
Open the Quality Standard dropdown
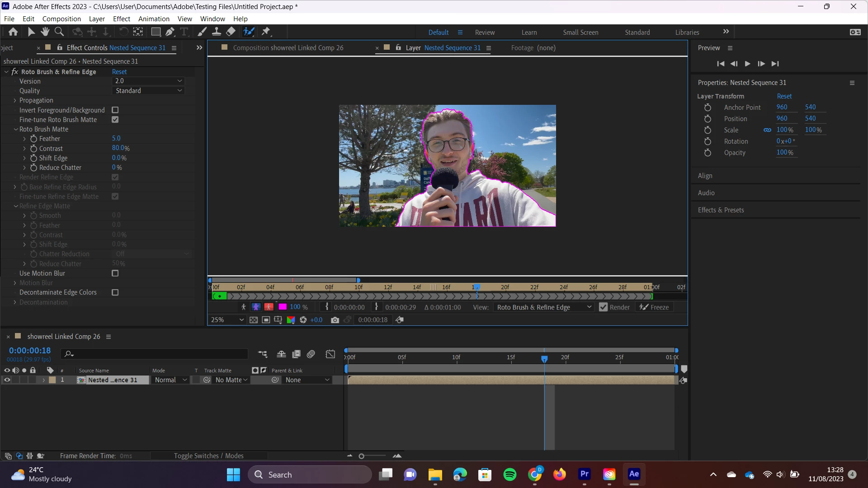click(148, 91)
